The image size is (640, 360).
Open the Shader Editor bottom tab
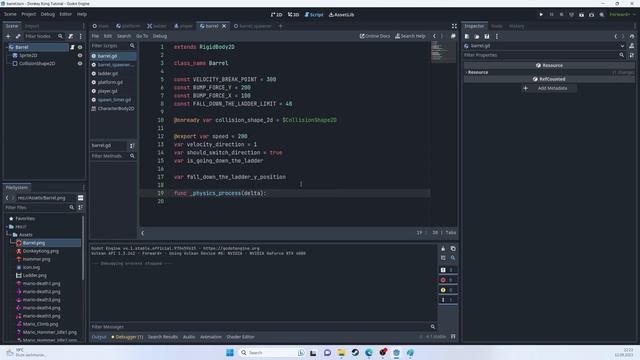point(240,337)
